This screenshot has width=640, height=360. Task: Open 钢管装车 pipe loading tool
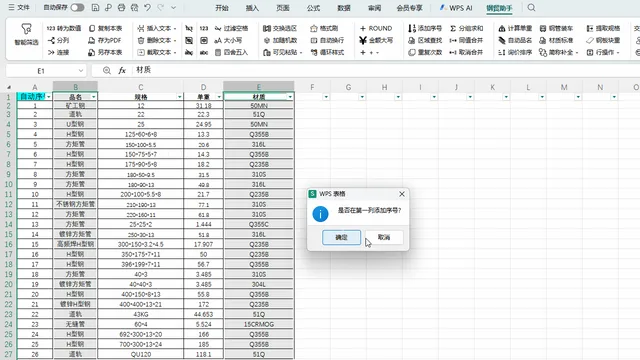pos(556,28)
